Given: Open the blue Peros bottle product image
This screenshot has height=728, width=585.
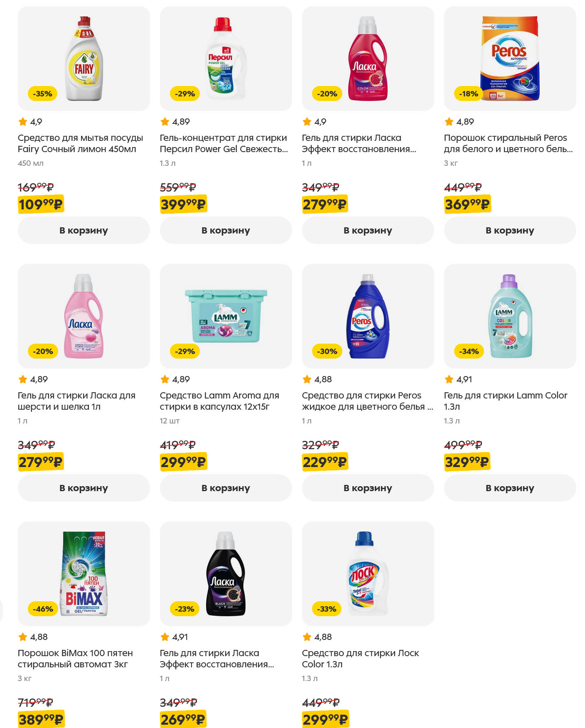Looking at the screenshot, I should click(x=368, y=316).
